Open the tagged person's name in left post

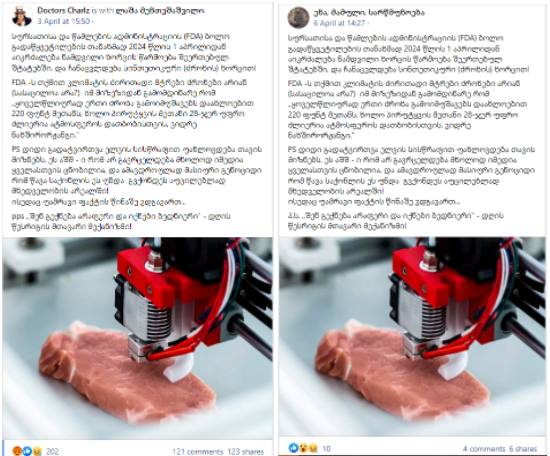click(x=160, y=11)
